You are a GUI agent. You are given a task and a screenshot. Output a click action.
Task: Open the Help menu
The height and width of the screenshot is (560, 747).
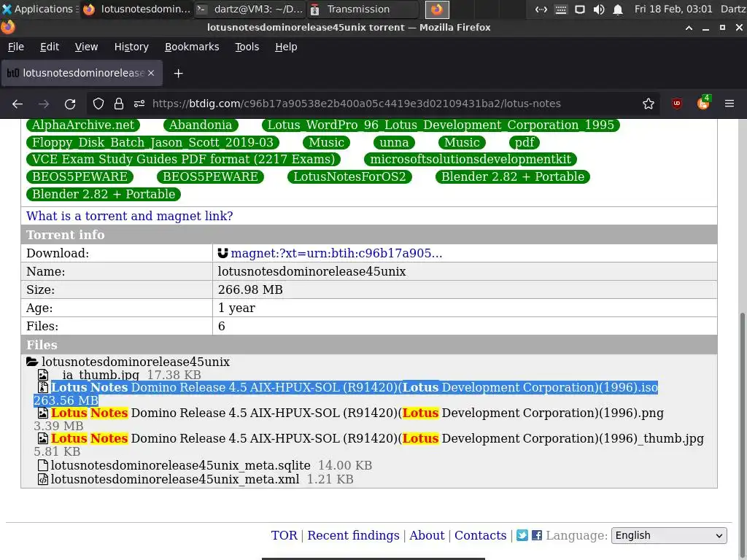pyautogui.click(x=286, y=47)
